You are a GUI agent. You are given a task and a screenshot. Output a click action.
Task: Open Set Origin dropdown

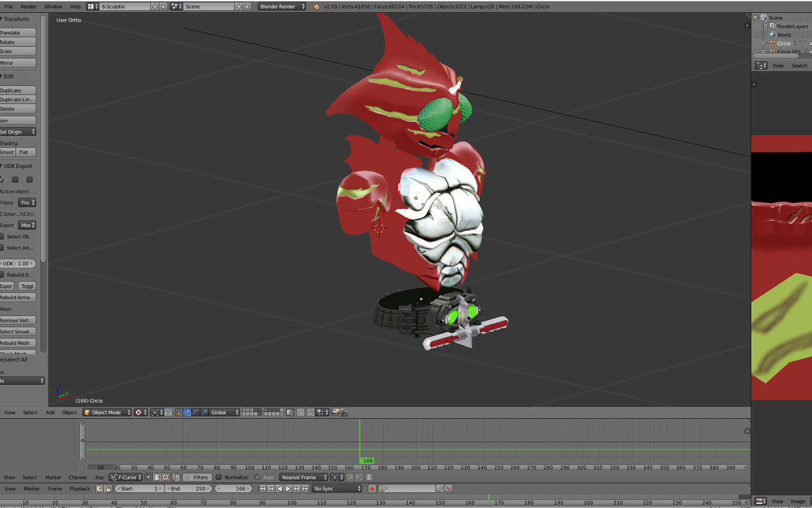(x=18, y=132)
